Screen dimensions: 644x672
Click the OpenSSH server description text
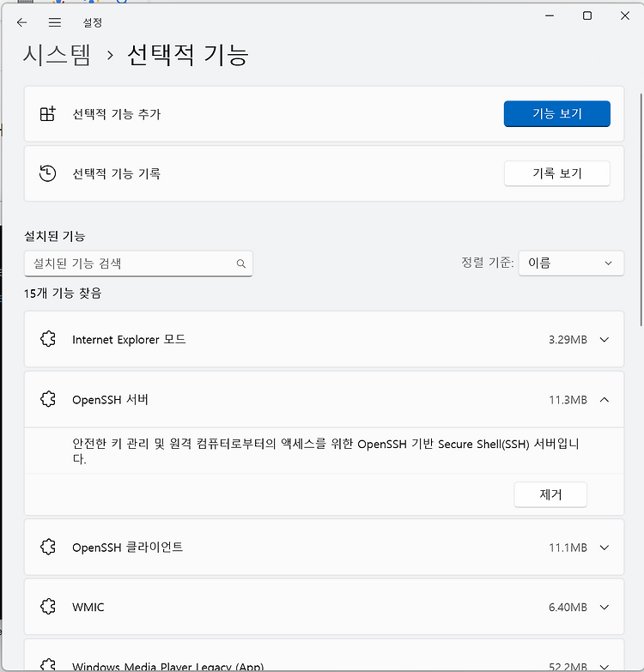(x=325, y=451)
